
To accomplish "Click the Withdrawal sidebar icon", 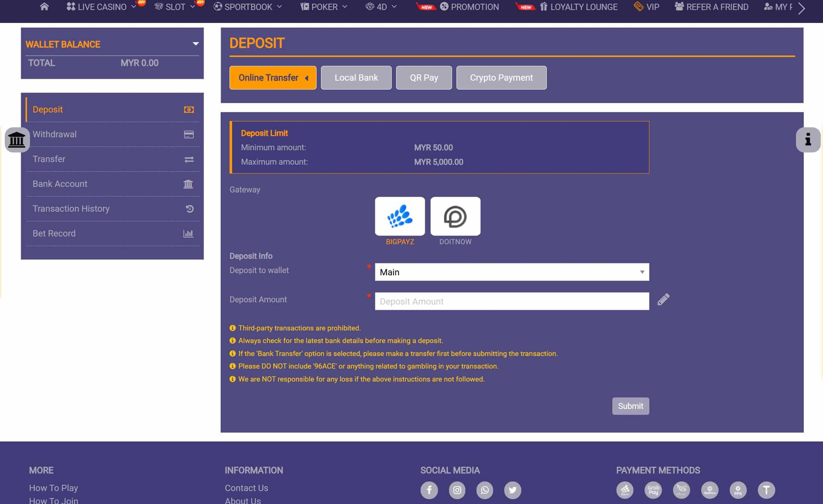I will (189, 134).
